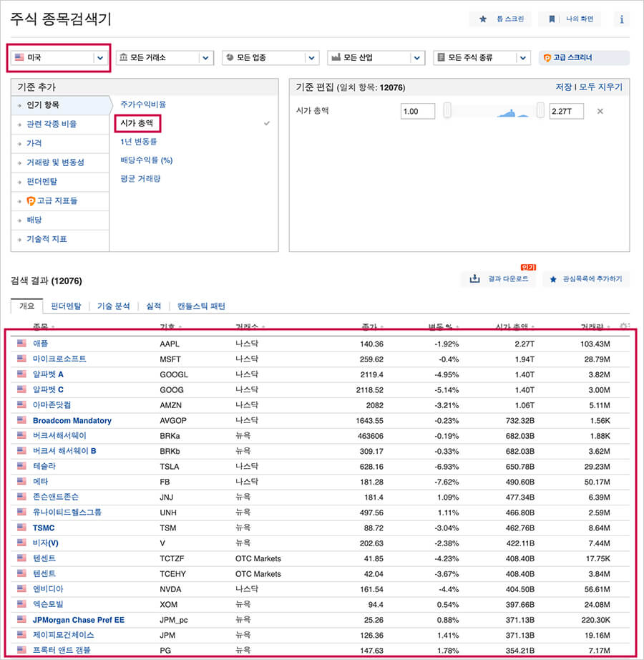The image size is (644, 660).
Task: Open the 버크셔해서웨이 BRKa link
Action: tap(59, 436)
